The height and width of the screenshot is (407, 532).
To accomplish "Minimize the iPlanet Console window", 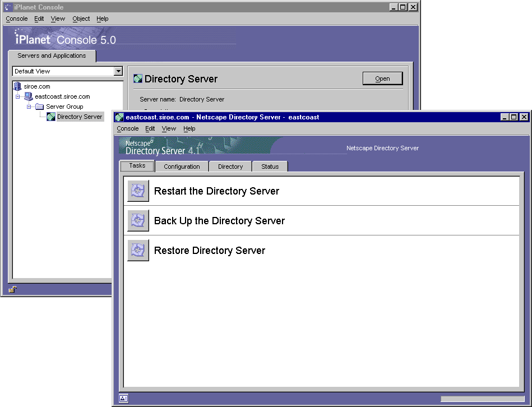I will (x=394, y=7).
